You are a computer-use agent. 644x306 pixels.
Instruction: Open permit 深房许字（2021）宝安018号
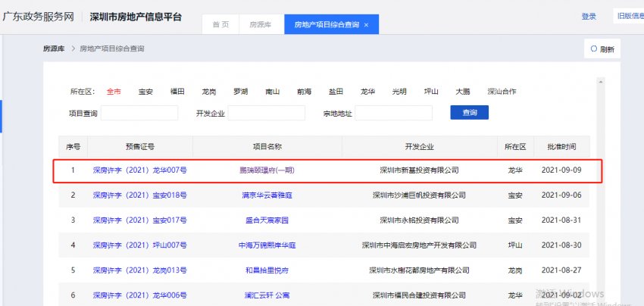pyautogui.click(x=140, y=195)
